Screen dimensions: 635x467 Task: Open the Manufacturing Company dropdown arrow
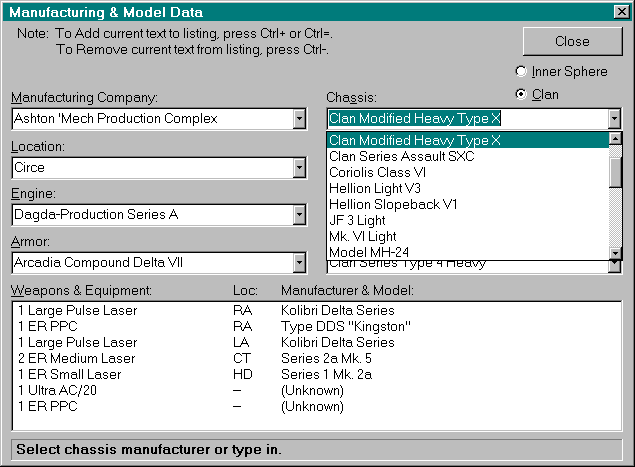299,119
